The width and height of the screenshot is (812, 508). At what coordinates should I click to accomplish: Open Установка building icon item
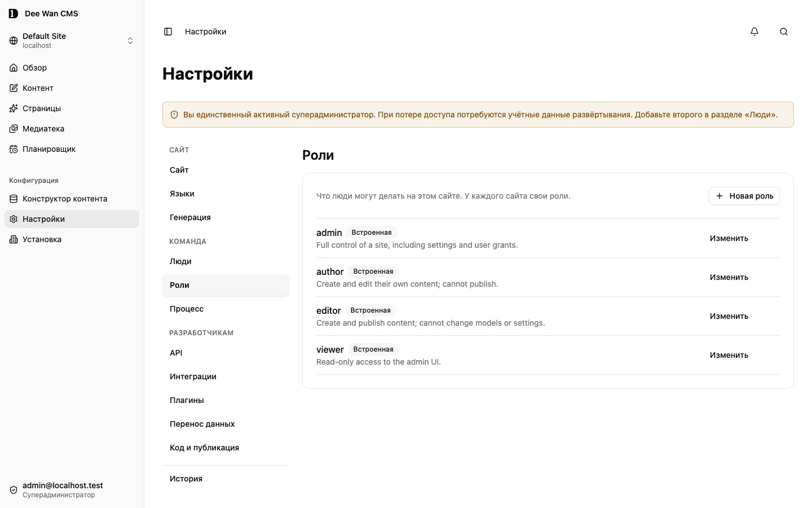[x=14, y=239]
